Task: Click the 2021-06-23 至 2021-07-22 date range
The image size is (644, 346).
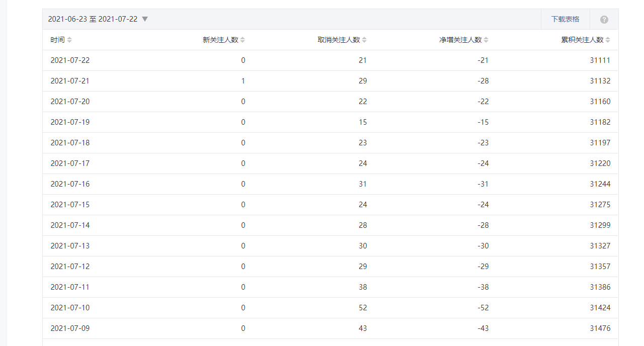Action: click(x=93, y=19)
